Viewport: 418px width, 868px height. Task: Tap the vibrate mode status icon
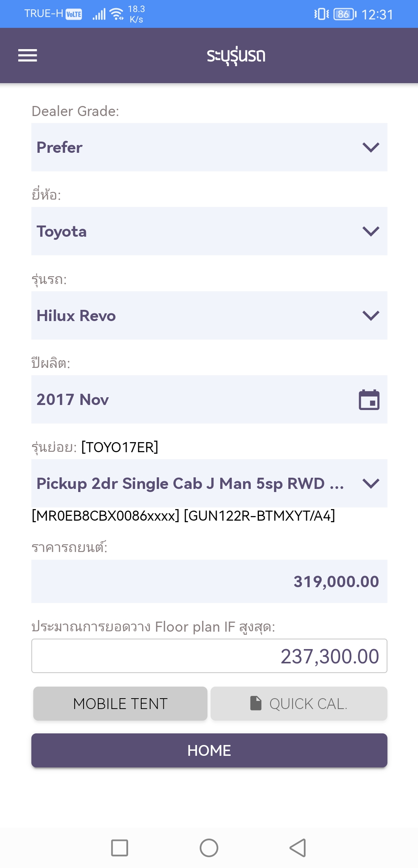(x=321, y=14)
